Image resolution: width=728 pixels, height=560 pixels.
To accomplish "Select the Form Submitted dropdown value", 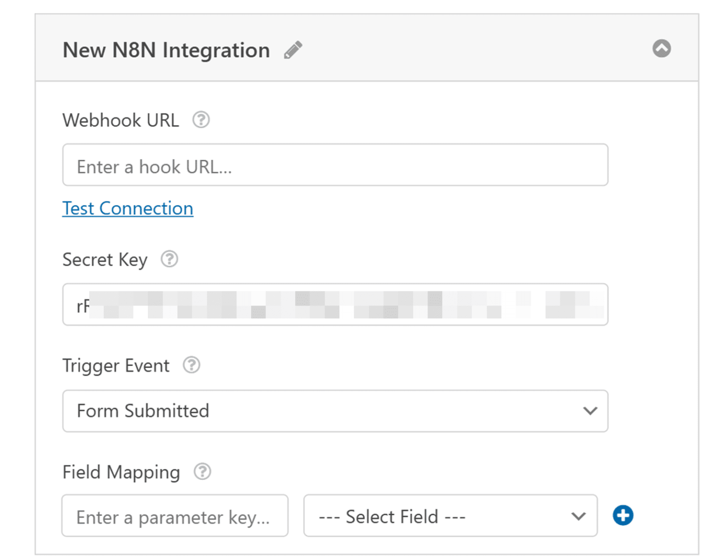I will click(335, 411).
